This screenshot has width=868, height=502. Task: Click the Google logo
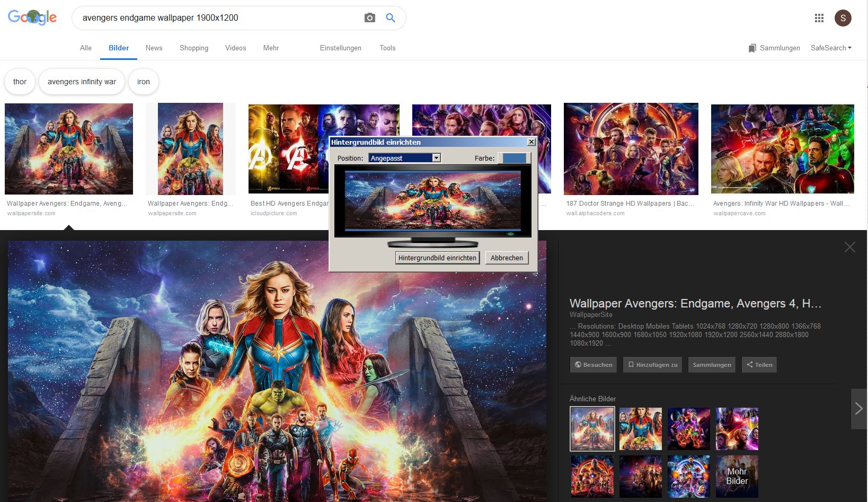[x=32, y=17]
